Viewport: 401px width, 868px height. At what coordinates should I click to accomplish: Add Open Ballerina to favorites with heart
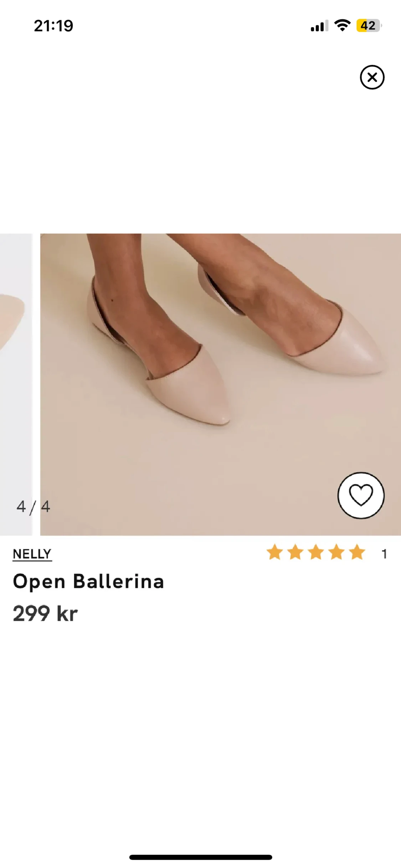[361, 495]
